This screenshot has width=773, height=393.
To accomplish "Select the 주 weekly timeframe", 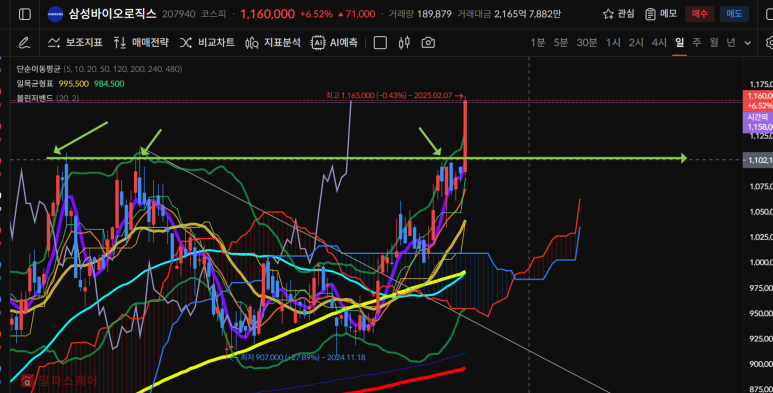I will pyautogui.click(x=697, y=43).
